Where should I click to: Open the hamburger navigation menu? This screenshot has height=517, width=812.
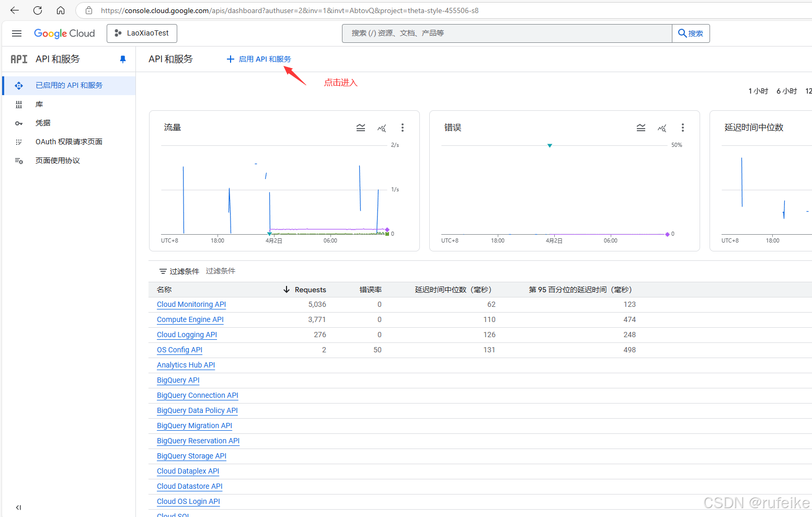[x=17, y=33]
